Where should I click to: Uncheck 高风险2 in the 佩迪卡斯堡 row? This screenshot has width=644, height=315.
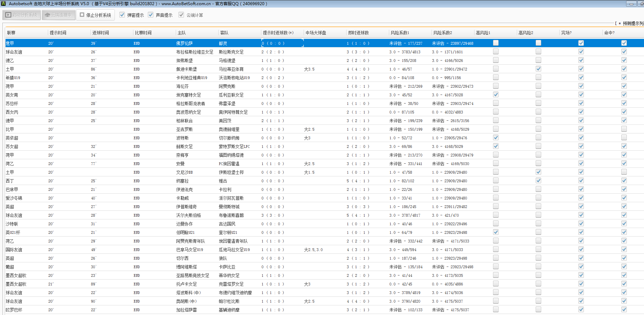[x=538, y=69]
